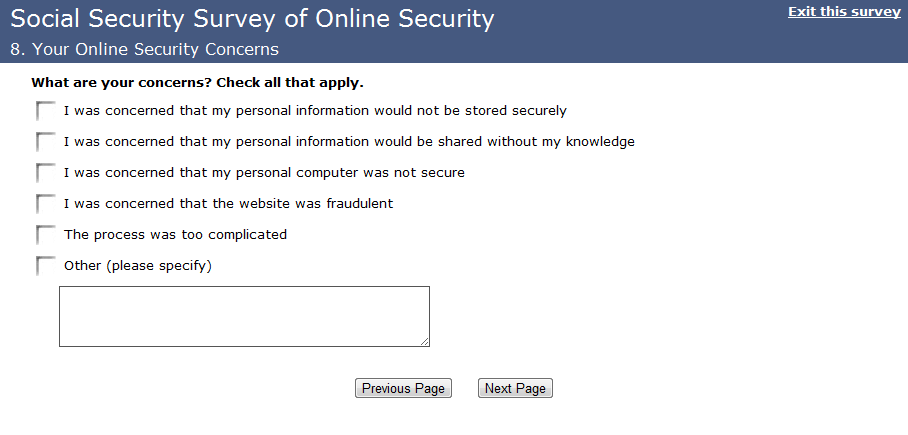The width and height of the screenshot is (908, 435).
Task: Click the 'website was fraudulent' label text
Action: [228, 204]
